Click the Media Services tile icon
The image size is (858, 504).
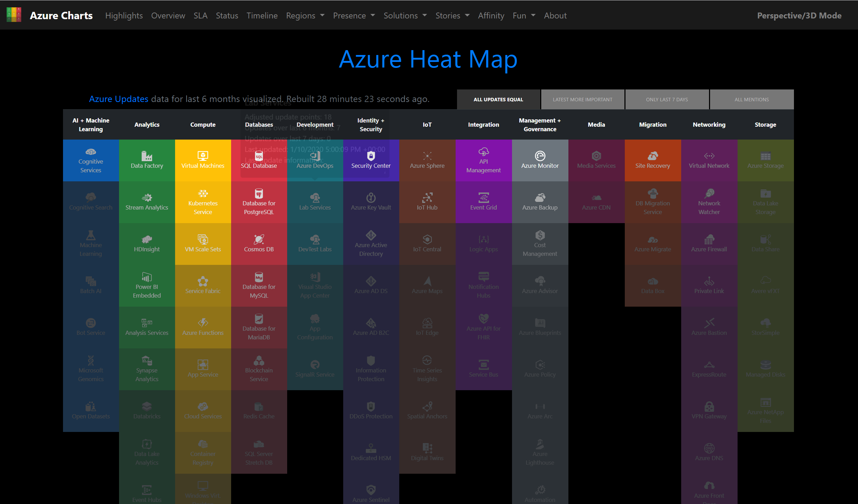596,156
